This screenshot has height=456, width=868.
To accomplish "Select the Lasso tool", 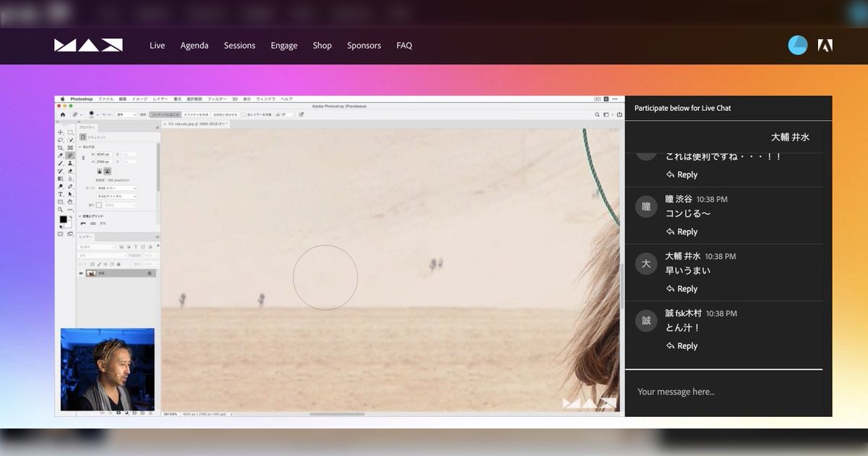I will point(59,140).
